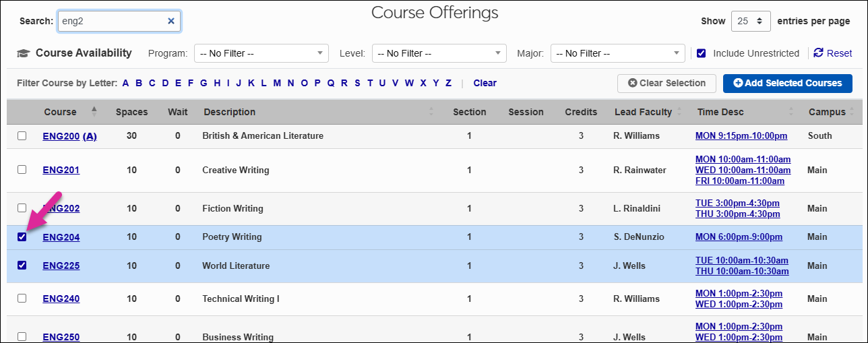Click British & American Literature description
Viewport: 868px width, 343px height.
263,136
